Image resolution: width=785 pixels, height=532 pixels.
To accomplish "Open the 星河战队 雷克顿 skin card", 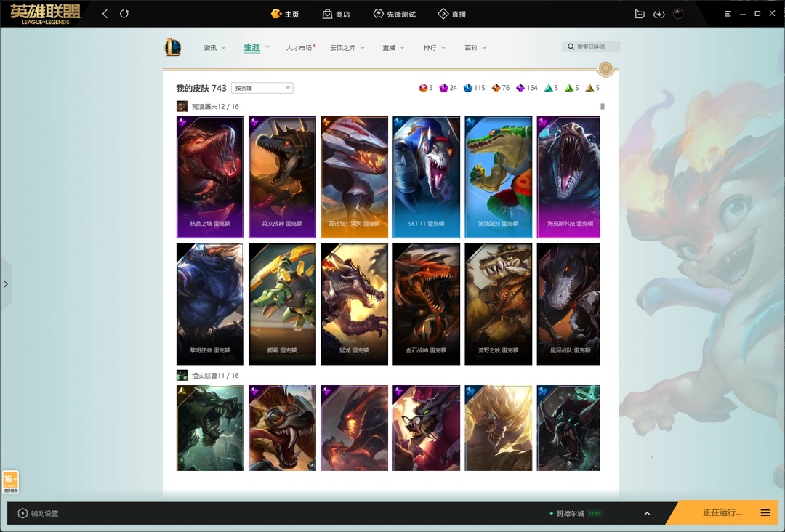I will pos(568,304).
